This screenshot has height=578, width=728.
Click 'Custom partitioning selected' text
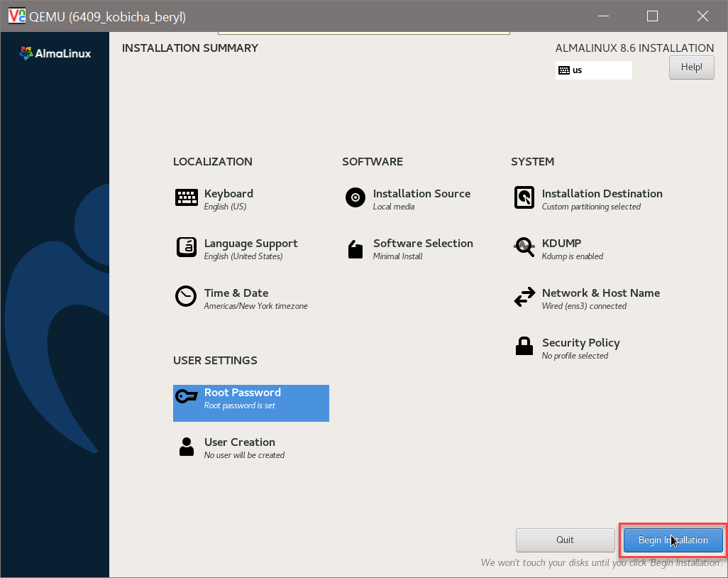click(x=591, y=207)
